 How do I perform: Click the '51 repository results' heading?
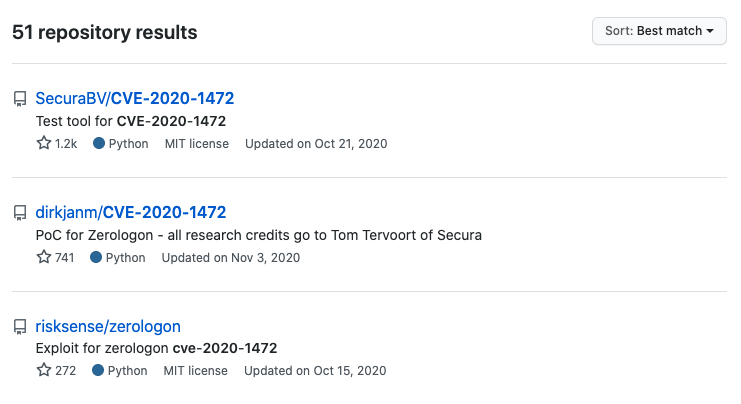tap(105, 33)
